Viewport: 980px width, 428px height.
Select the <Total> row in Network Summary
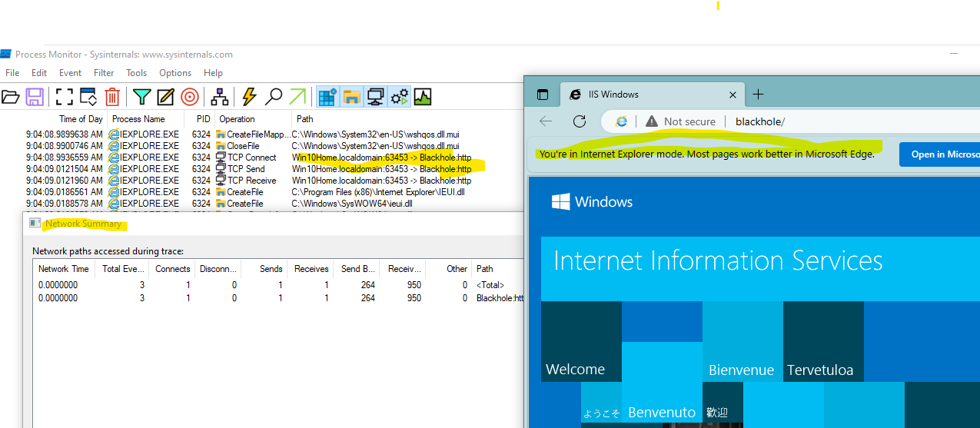pyautogui.click(x=278, y=285)
